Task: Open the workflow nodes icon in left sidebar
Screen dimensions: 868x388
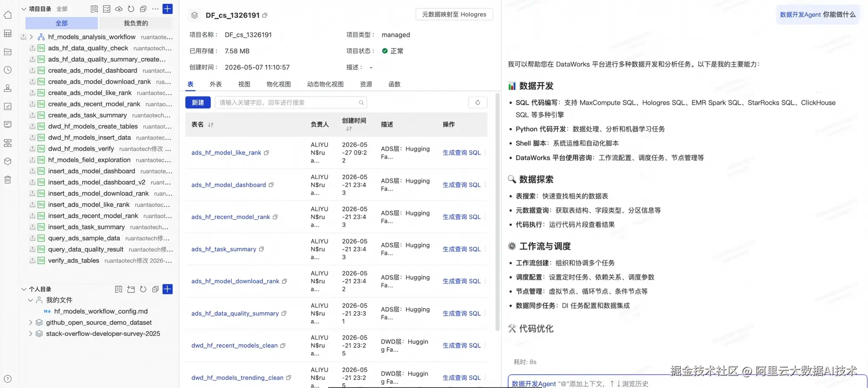Action: pyautogui.click(x=8, y=143)
